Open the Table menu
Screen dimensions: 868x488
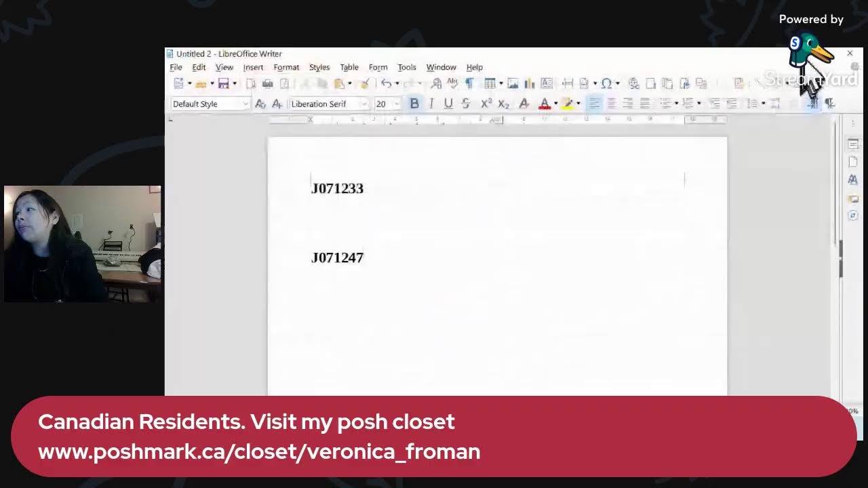[x=349, y=67]
